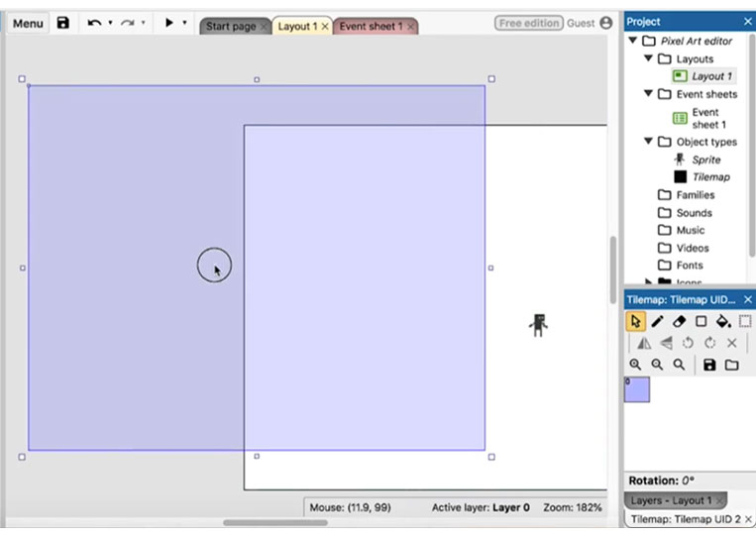Click the tilemap zoom in icon
The width and height of the screenshot is (756, 536).
click(x=635, y=365)
